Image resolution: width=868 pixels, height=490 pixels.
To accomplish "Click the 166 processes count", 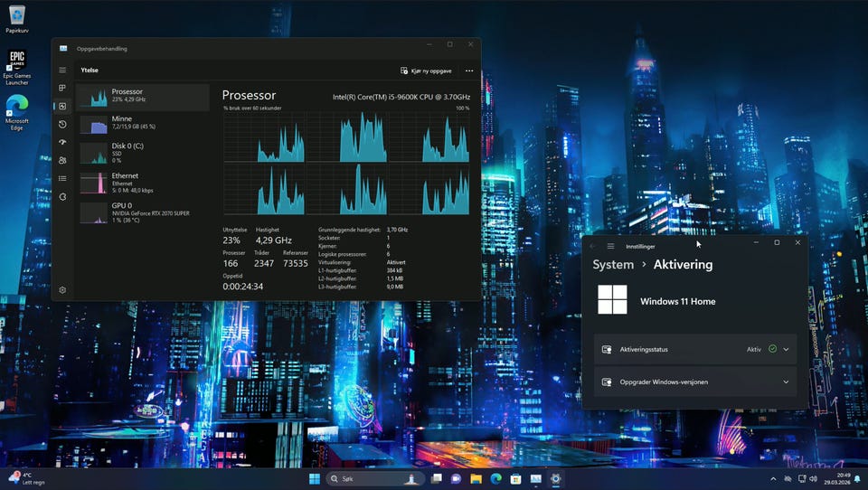I will click(x=231, y=264).
